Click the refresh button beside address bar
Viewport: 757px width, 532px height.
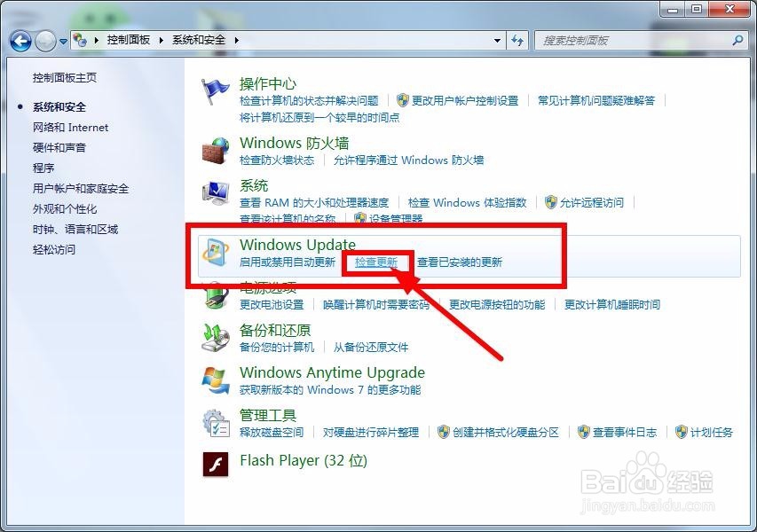coord(517,41)
